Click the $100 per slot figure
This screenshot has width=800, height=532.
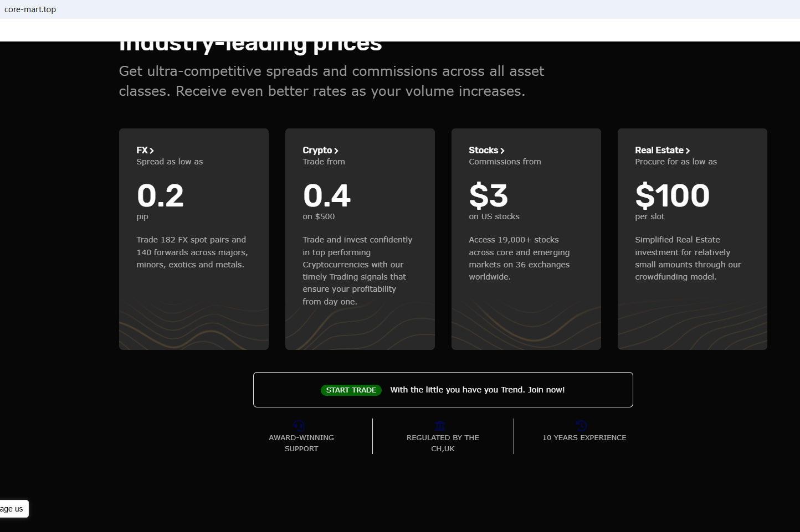coord(672,195)
